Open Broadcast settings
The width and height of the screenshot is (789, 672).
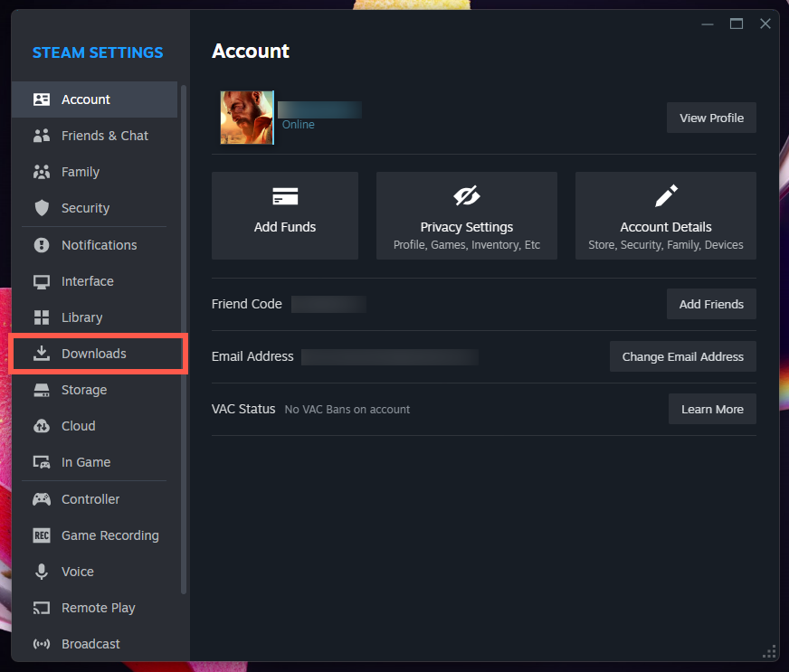90,644
